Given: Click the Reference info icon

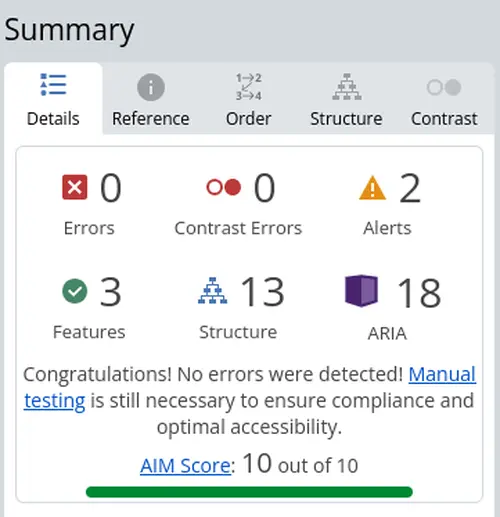Looking at the screenshot, I should click(151, 87).
